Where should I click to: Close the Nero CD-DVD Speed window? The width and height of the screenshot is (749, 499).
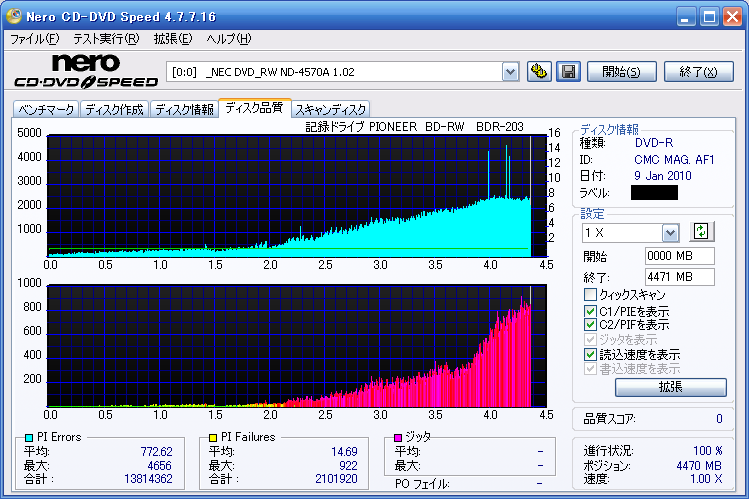(x=732, y=17)
